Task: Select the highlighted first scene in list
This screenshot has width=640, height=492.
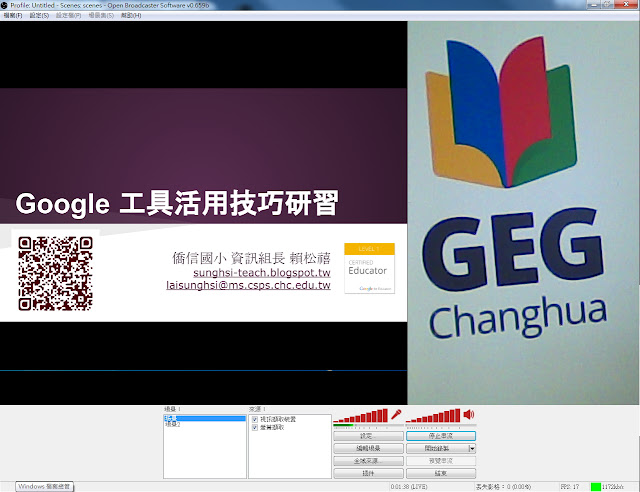Action: (x=205, y=419)
